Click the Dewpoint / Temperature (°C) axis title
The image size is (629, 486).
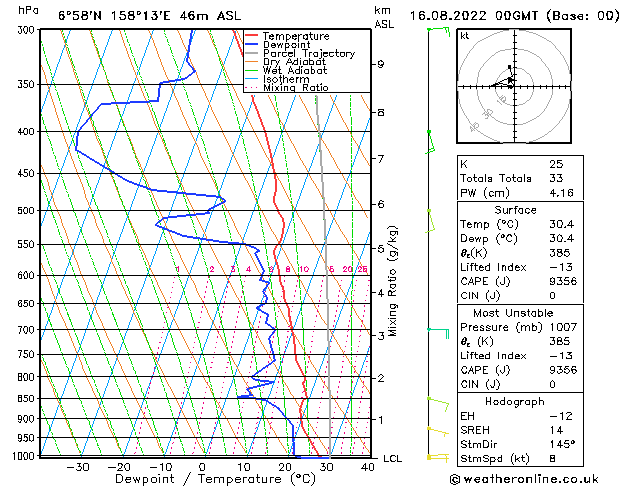click(x=215, y=479)
